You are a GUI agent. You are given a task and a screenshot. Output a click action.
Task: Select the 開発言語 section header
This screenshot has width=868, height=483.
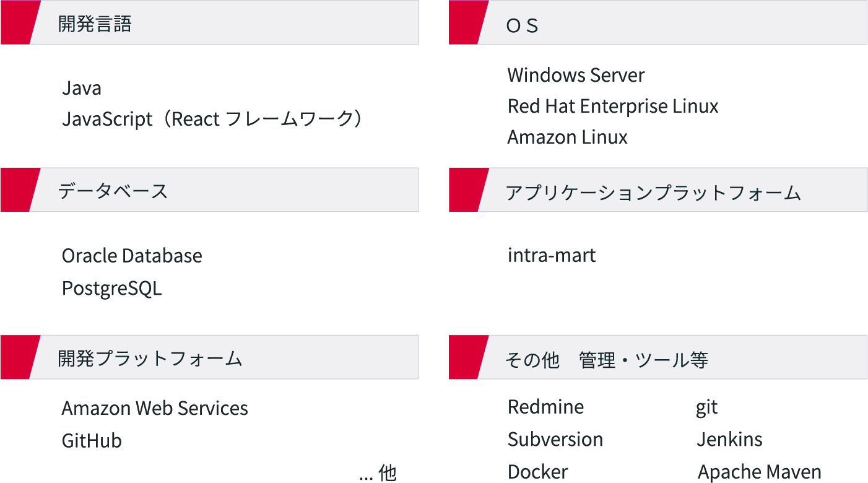[95, 24]
